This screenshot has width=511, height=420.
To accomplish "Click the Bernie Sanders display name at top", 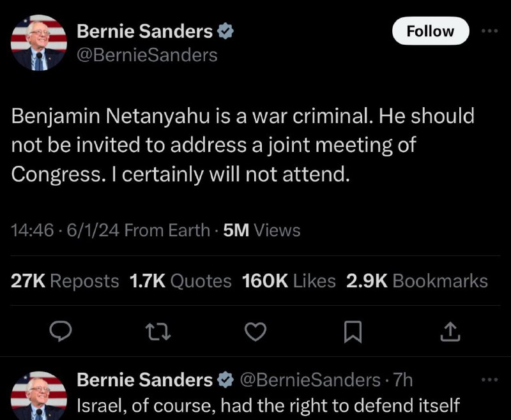I will pos(144,31).
